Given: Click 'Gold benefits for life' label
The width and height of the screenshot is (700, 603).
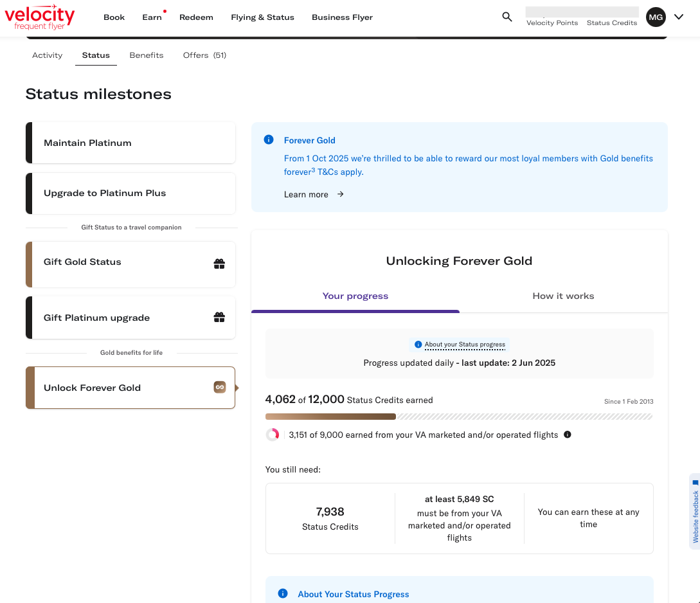Looking at the screenshot, I should point(131,352).
